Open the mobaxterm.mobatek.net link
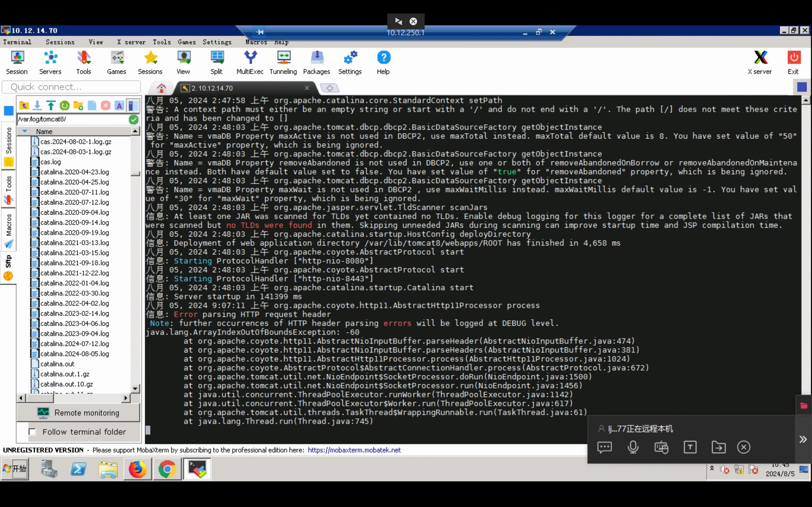Image resolution: width=812 pixels, height=507 pixels. tap(354, 450)
